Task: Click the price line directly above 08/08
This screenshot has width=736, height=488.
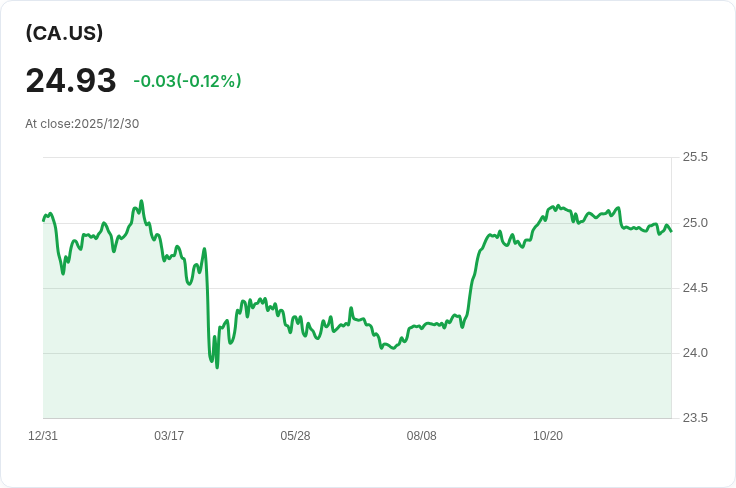Action: point(421,327)
